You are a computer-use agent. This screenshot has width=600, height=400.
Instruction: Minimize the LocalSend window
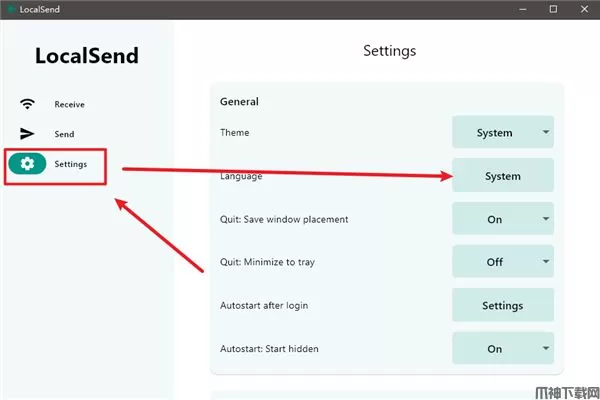(x=521, y=9)
